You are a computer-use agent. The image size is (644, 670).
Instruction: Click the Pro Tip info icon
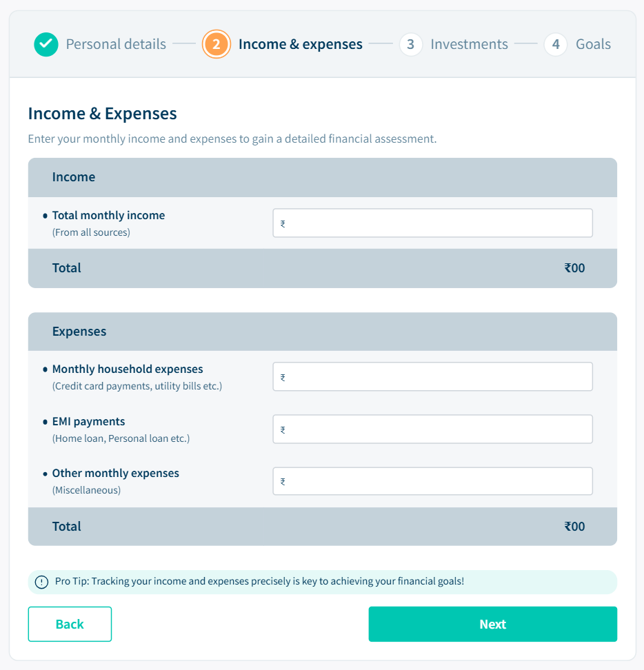[x=41, y=582]
